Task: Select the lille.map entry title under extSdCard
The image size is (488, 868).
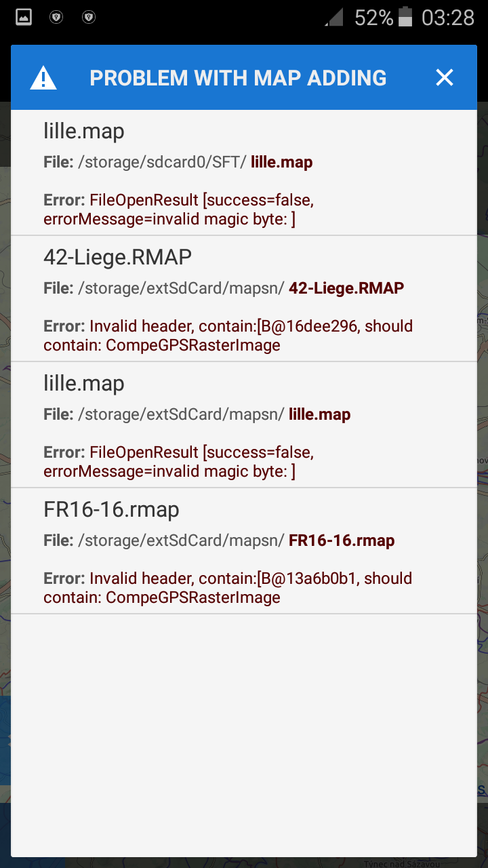Action: pyautogui.click(x=84, y=383)
